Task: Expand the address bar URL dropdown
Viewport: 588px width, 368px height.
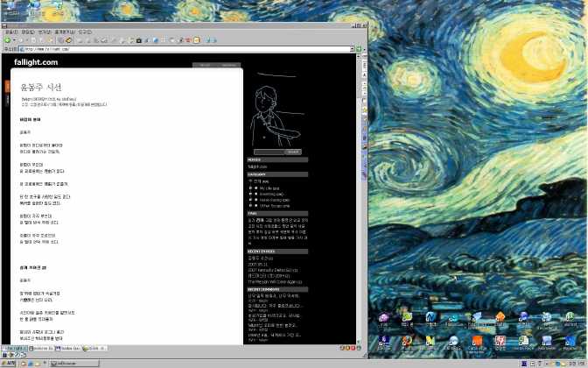Action: click(x=352, y=49)
